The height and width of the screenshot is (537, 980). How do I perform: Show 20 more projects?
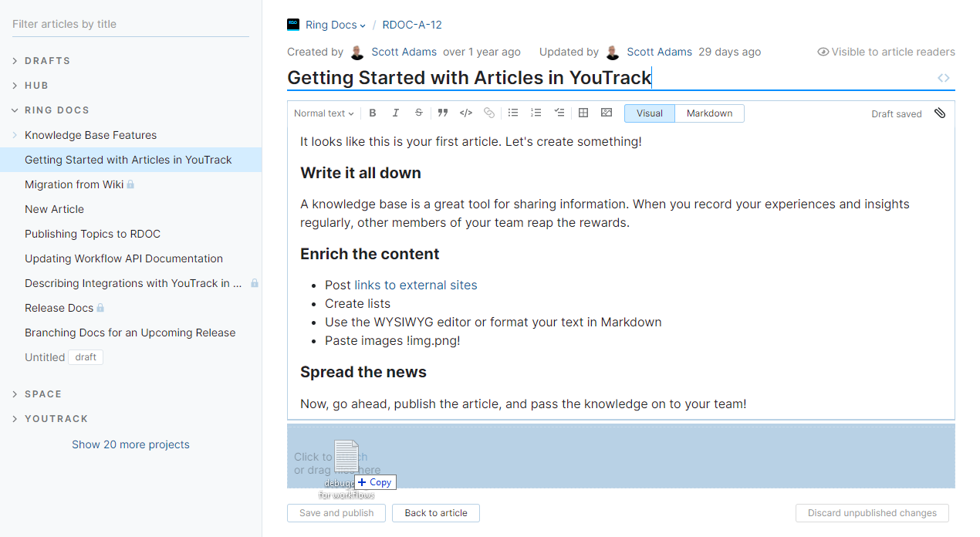click(x=130, y=444)
